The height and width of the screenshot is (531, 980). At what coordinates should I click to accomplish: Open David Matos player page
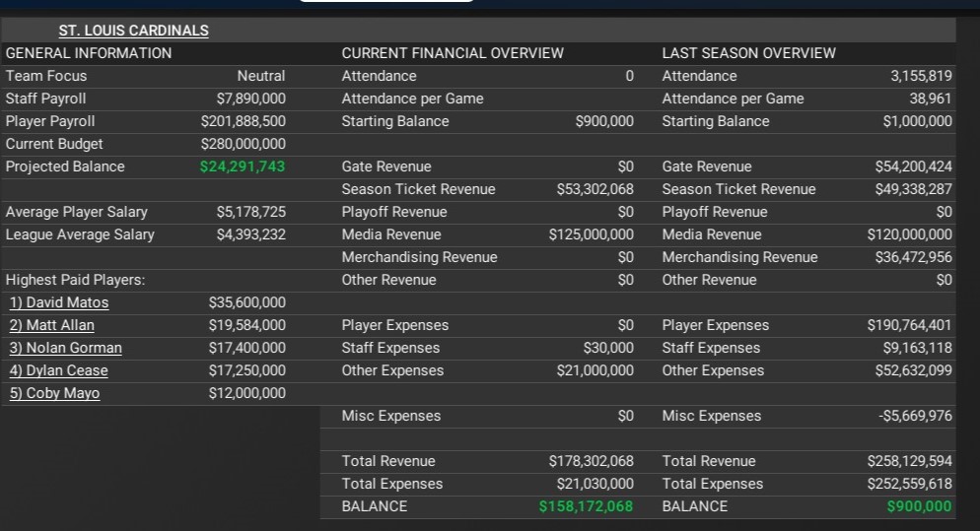point(59,302)
